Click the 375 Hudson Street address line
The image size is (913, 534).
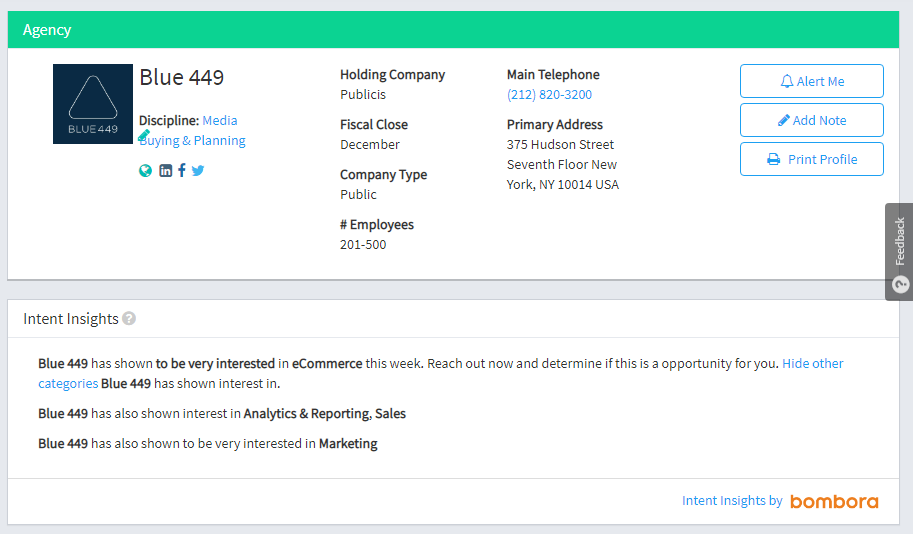560,144
